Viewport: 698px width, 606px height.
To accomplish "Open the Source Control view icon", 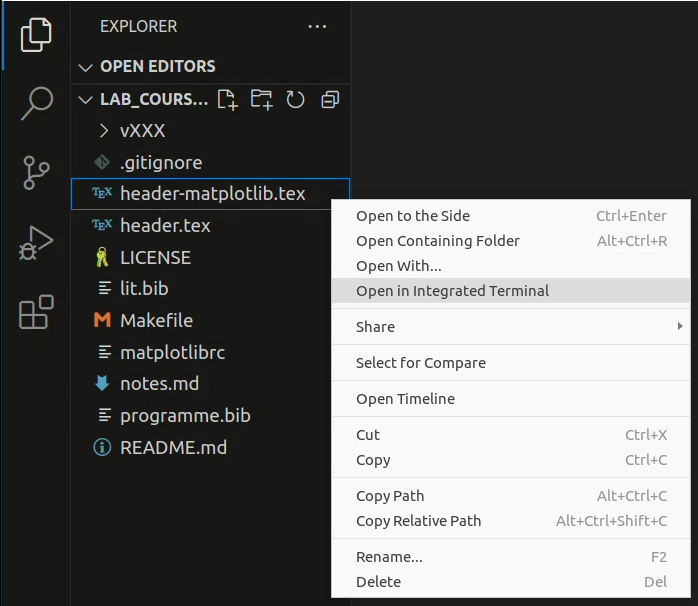I will pos(36,173).
